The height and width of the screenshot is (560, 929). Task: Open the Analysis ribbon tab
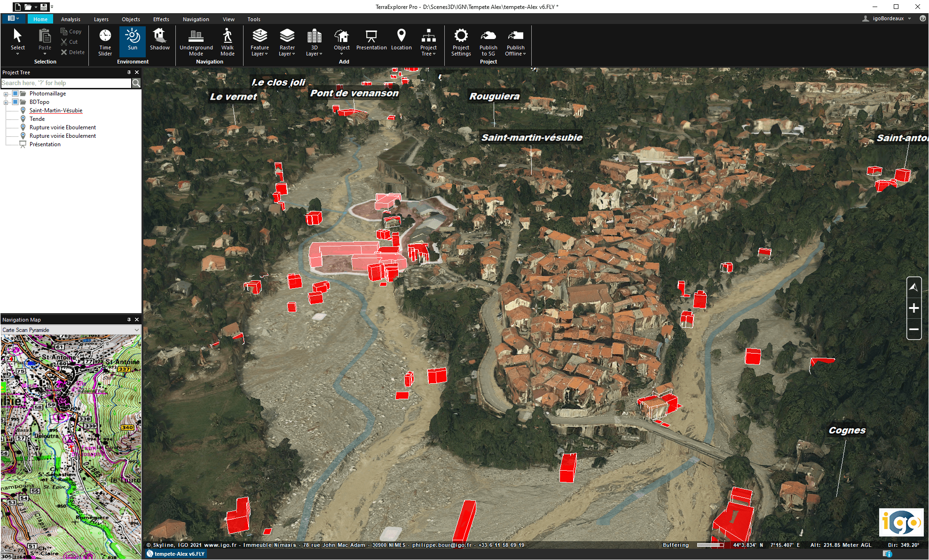click(x=71, y=19)
